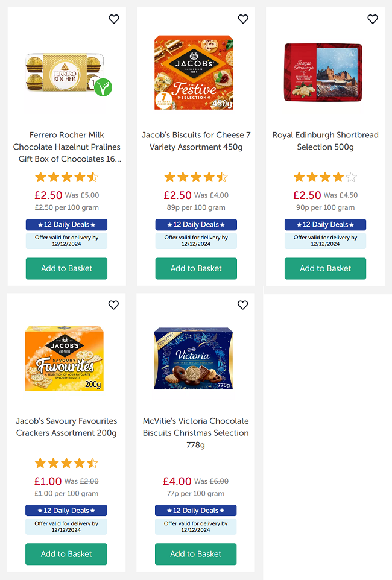Click 12 Daily Deals badge under Ferrero Rocher
This screenshot has width=392, height=580.
point(66,225)
